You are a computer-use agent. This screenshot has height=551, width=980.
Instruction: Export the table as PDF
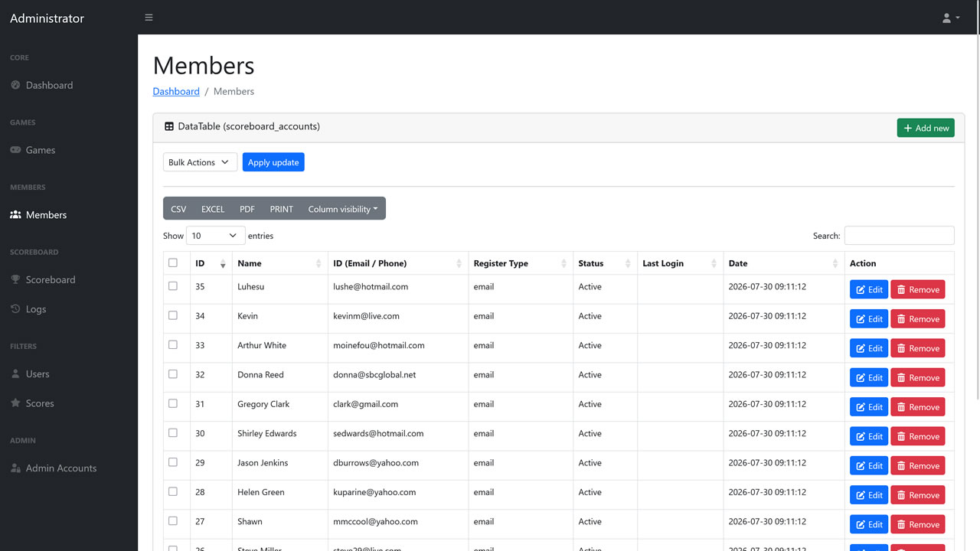tap(247, 209)
